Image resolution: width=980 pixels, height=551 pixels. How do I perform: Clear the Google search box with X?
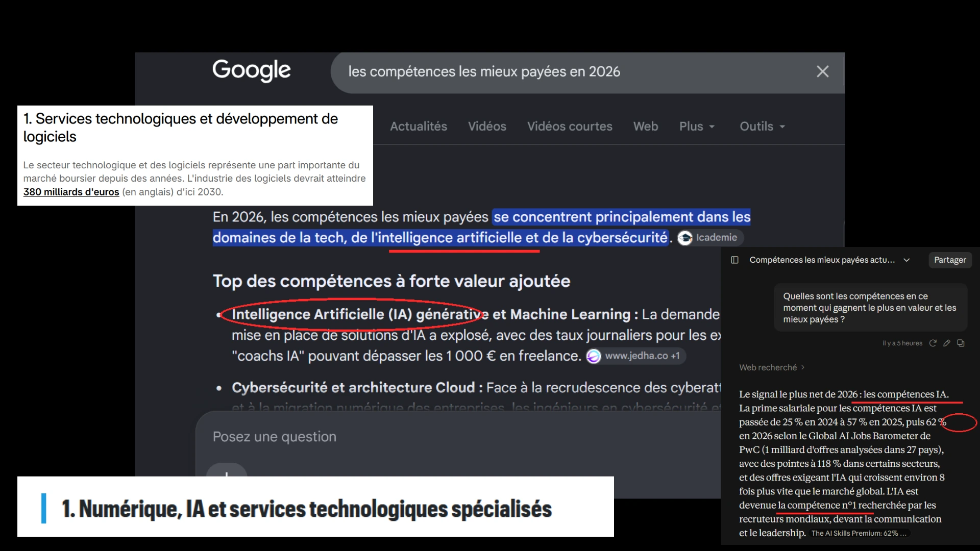(822, 71)
